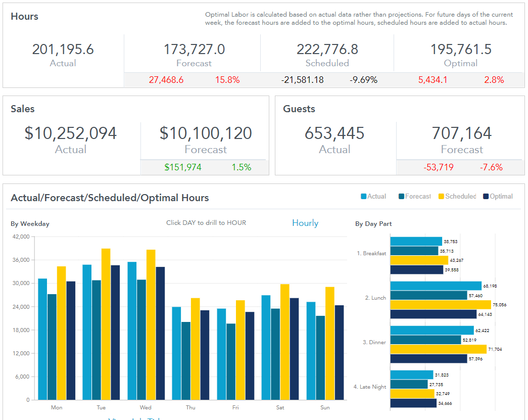528x420 pixels.
Task: Click Dinner Forecast bar labeled 52,819
Action: [x=425, y=340]
